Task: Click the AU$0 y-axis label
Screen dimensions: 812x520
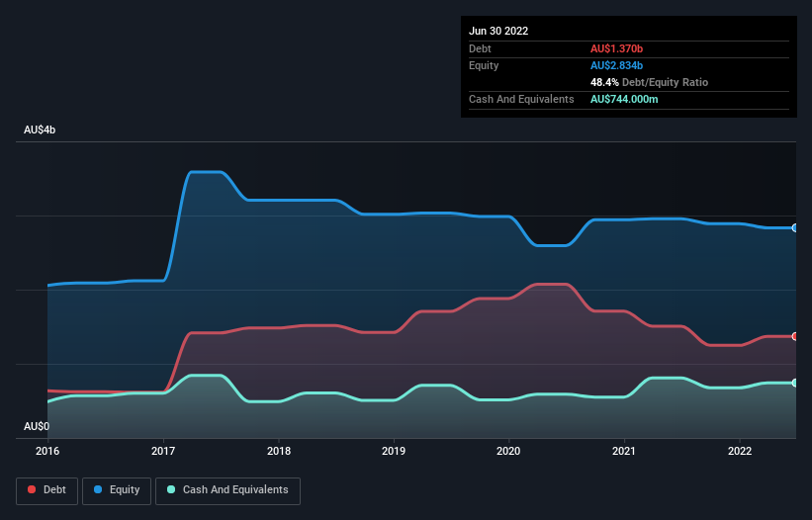Action: pos(37,426)
